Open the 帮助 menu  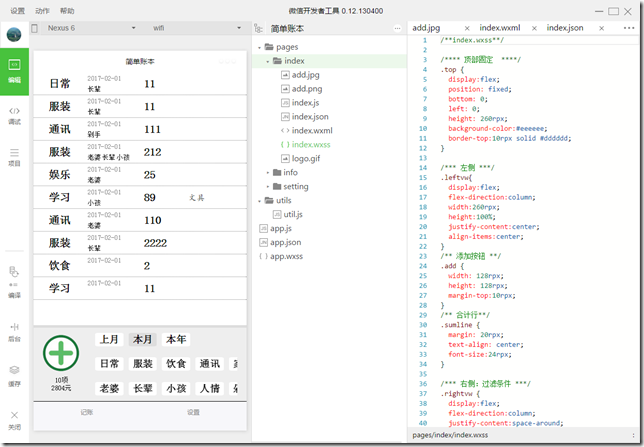click(67, 11)
